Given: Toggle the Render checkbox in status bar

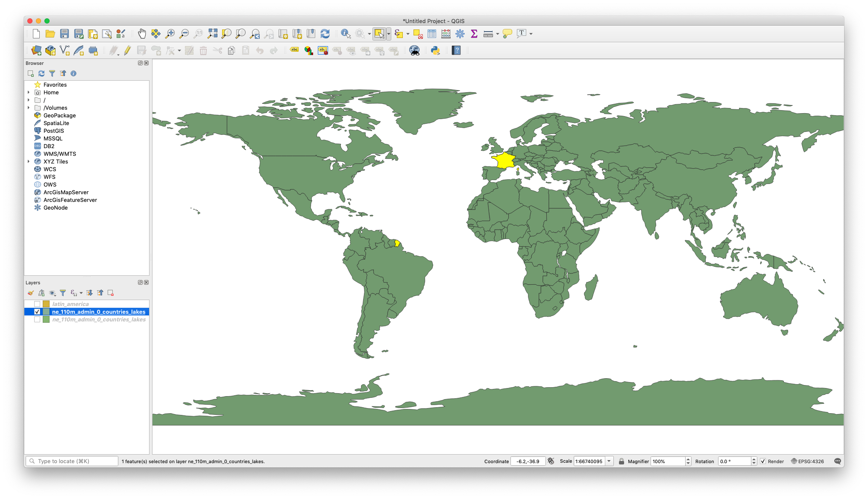Looking at the screenshot, I should point(763,461).
